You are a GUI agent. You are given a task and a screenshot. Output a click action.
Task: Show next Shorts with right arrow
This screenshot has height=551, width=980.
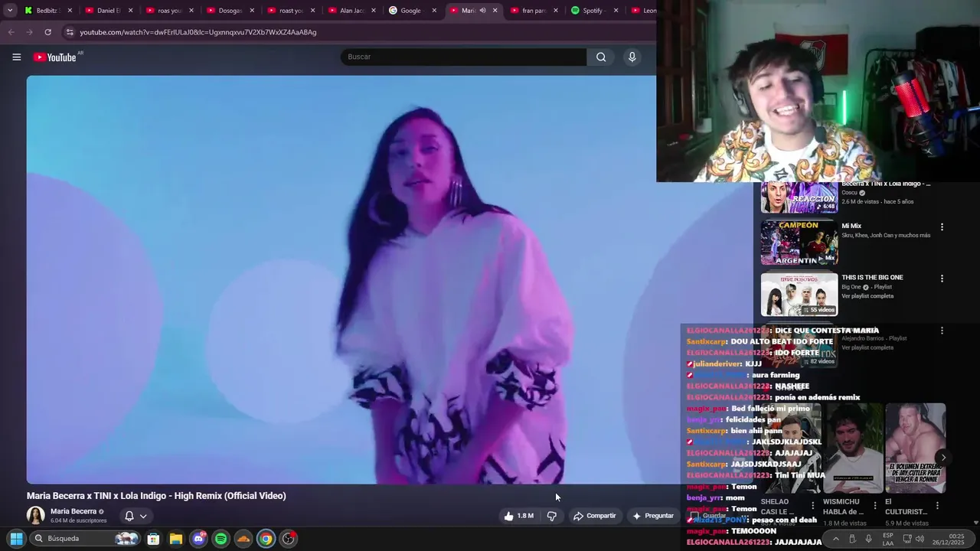click(x=943, y=458)
